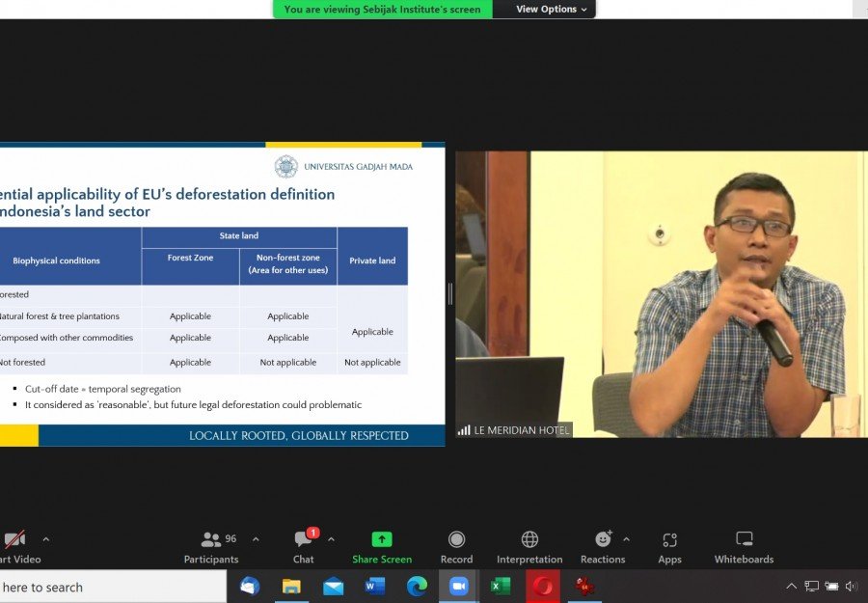This screenshot has width=868, height=603.
Task: Open Excel from the taskbar
Action: (x=501, y=587)
